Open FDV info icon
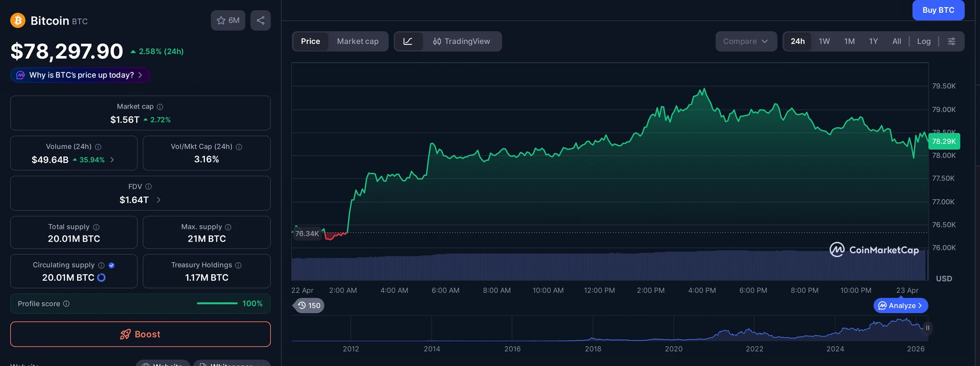The width and height of the screenshot is (980, 366). point(149,187)
